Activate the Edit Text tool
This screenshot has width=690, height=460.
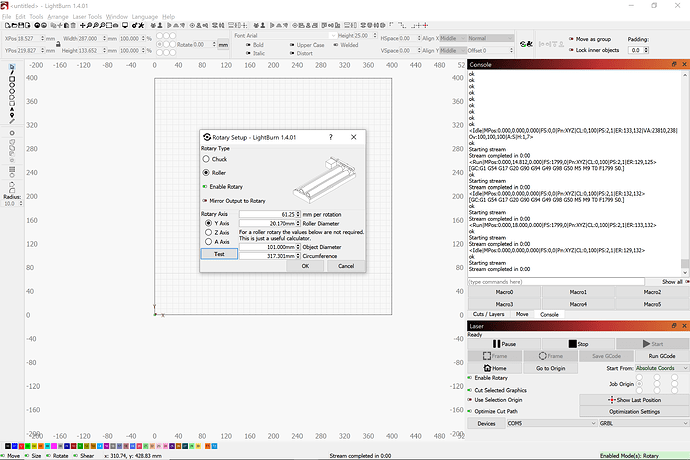pos(12,109)
